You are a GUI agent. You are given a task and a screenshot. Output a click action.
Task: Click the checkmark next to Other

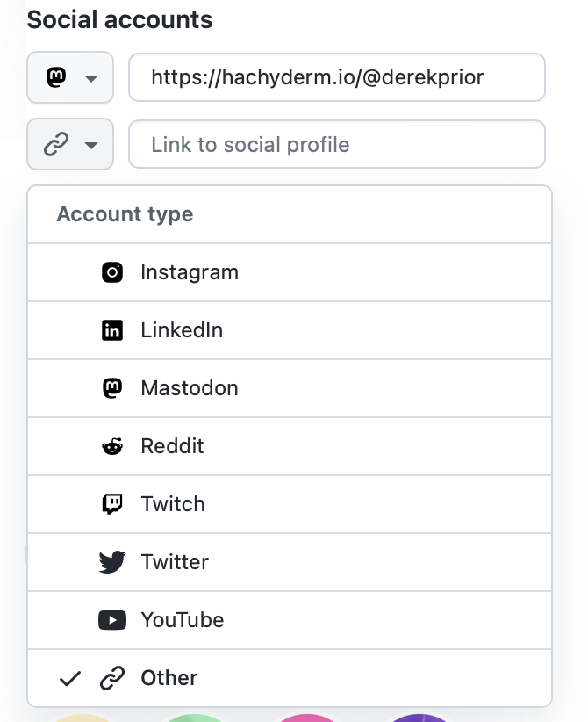[x=70, y=679]
